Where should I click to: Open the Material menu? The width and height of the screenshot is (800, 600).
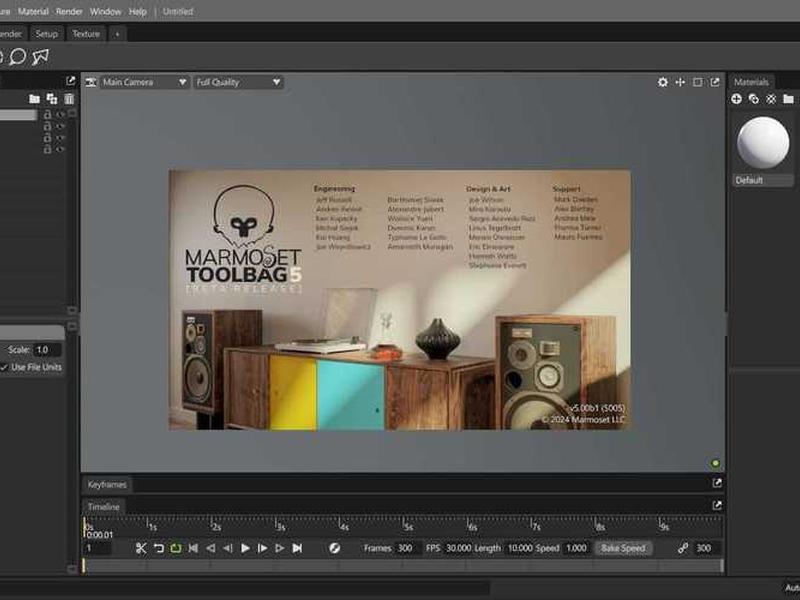[33, 11]
